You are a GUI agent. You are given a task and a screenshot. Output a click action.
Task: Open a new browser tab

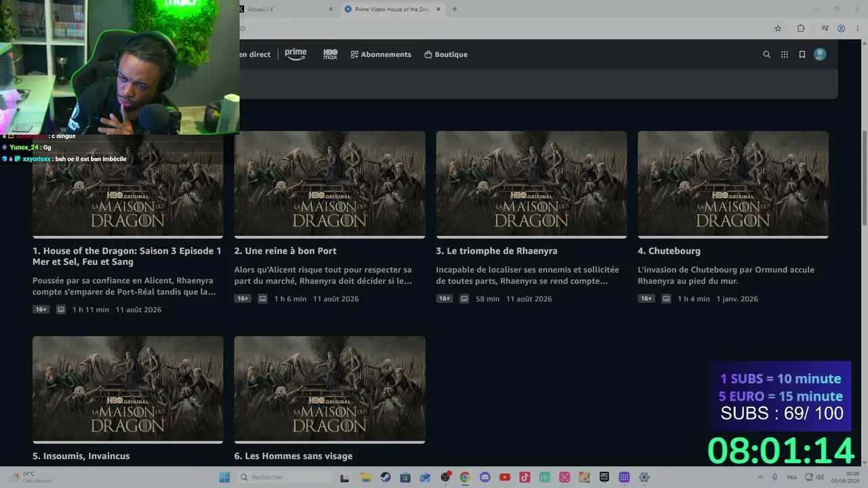tap(454, 9)
